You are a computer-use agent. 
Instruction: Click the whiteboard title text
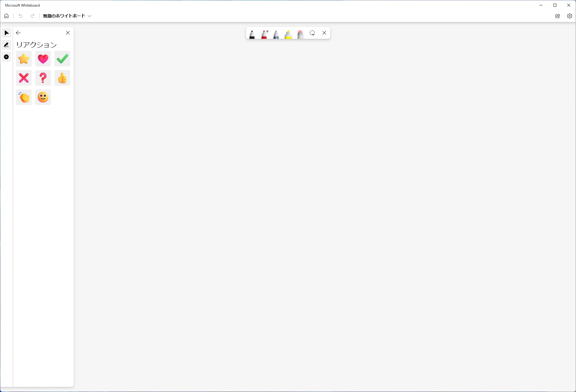[x=64, y=16]
